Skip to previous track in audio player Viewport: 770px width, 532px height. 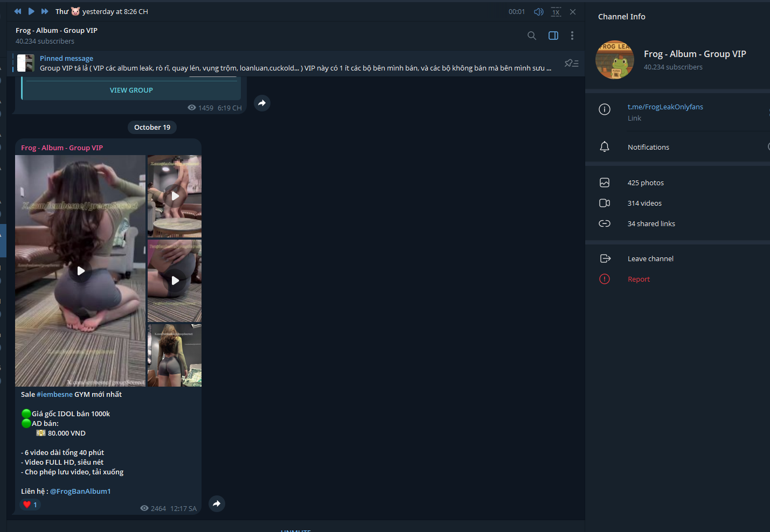point(18,11)
